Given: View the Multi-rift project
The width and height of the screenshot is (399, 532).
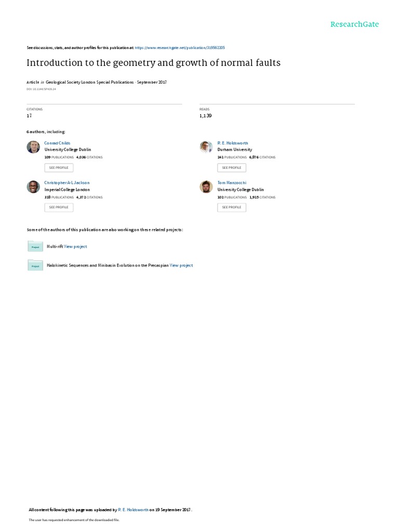Looking at the screenshot, I should click(75, 247).
